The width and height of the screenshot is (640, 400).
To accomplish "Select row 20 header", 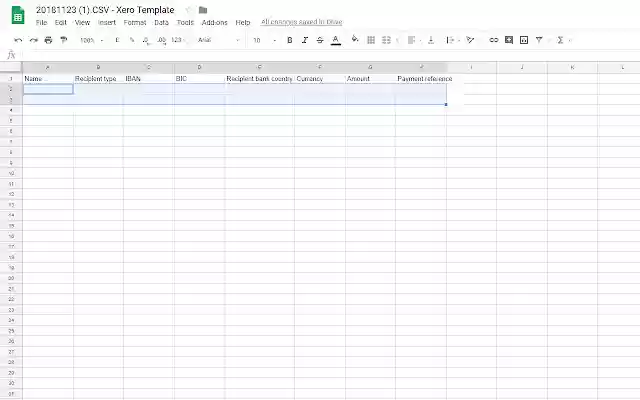I will [x=11, y=278].
